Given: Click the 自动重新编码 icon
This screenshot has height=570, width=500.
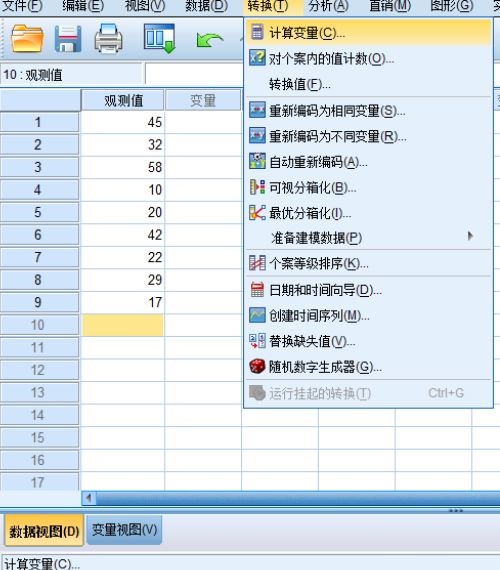Looking at the screenshot, I should tap(257, 161).
